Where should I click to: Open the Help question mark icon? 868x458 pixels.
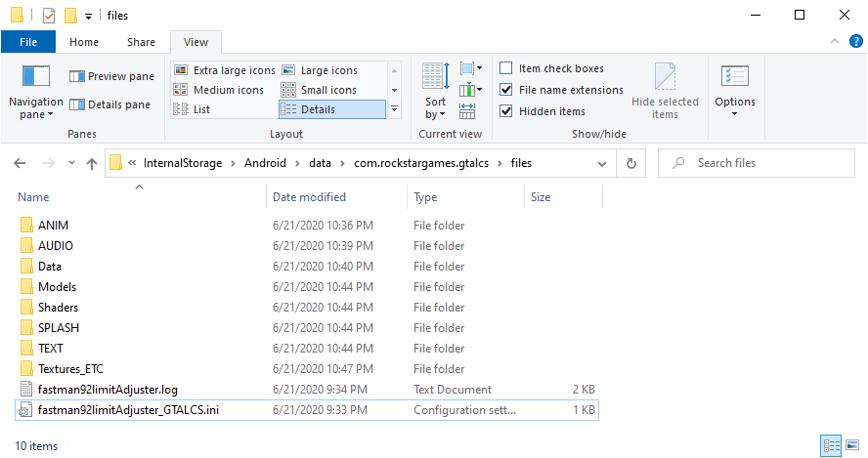point(852,41)
